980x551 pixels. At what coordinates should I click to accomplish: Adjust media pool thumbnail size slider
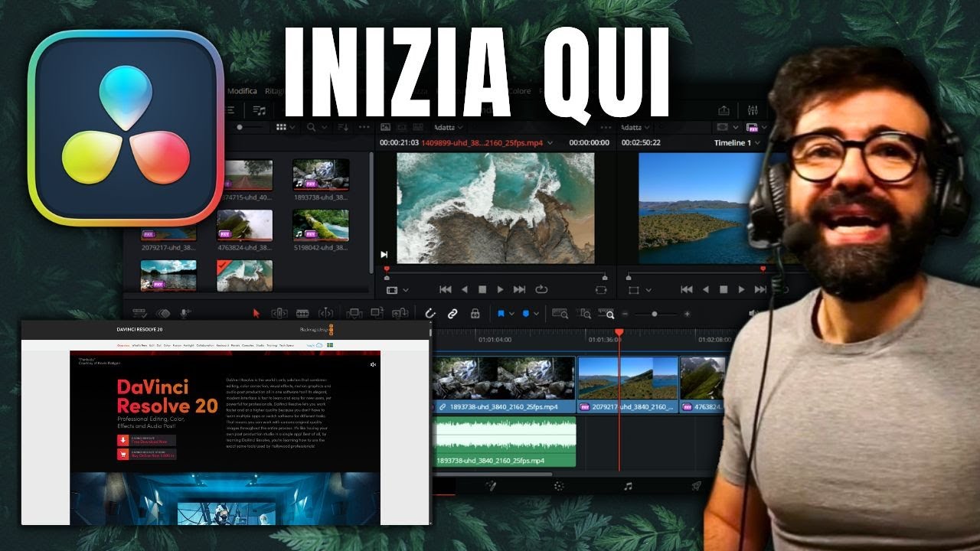(x=240, y=127)
